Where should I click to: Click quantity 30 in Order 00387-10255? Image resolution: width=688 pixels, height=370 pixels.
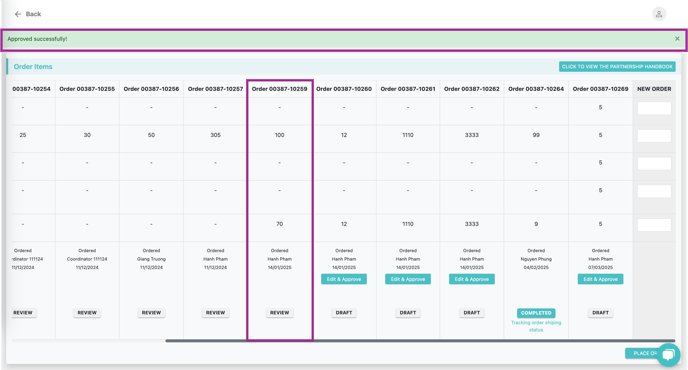87,135
